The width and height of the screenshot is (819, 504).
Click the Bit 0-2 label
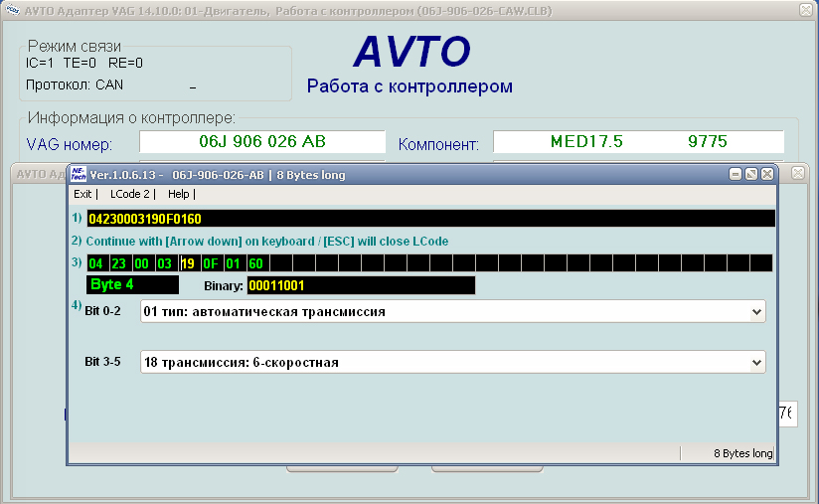102,311
